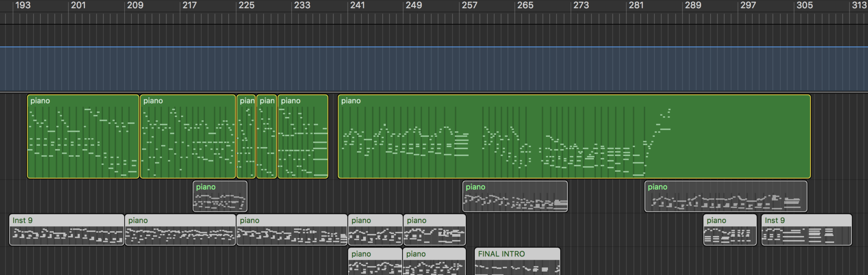The image size is (868, 275).
Task: Select light gray piano region starting at bar 225
Action: [292, 230]
